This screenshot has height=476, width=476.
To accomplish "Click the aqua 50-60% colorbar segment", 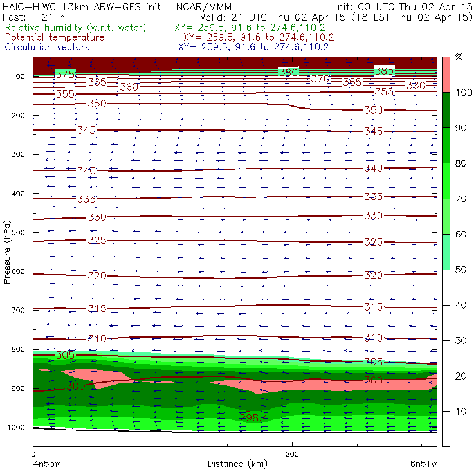I will click(x=446, y=252).
